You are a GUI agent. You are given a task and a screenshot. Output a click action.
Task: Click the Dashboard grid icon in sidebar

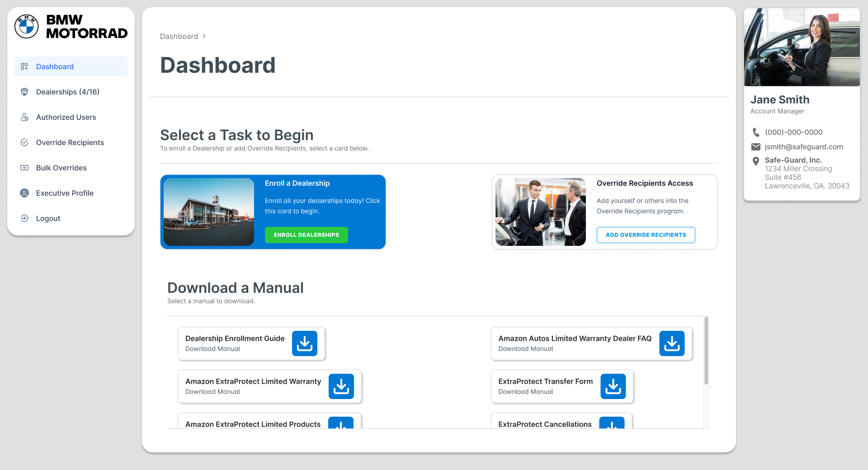(x=24, y=66)
